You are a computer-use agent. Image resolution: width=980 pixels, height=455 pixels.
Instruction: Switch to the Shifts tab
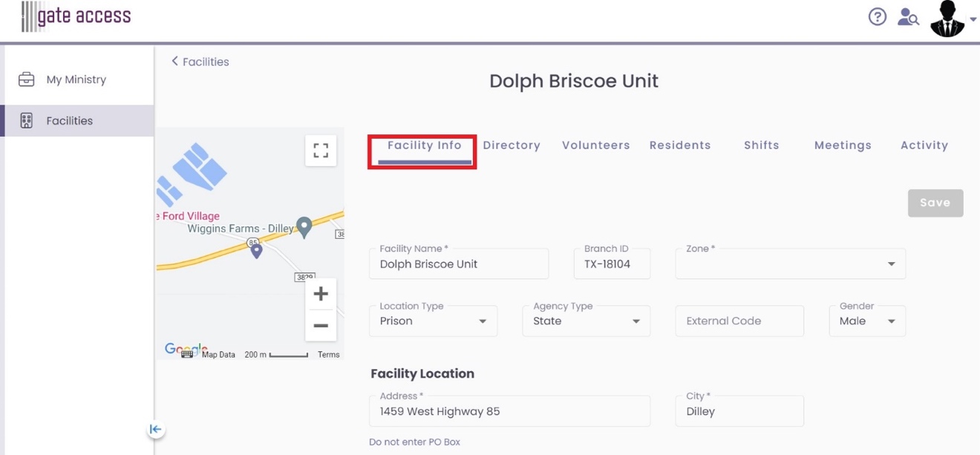pos(762,145)
